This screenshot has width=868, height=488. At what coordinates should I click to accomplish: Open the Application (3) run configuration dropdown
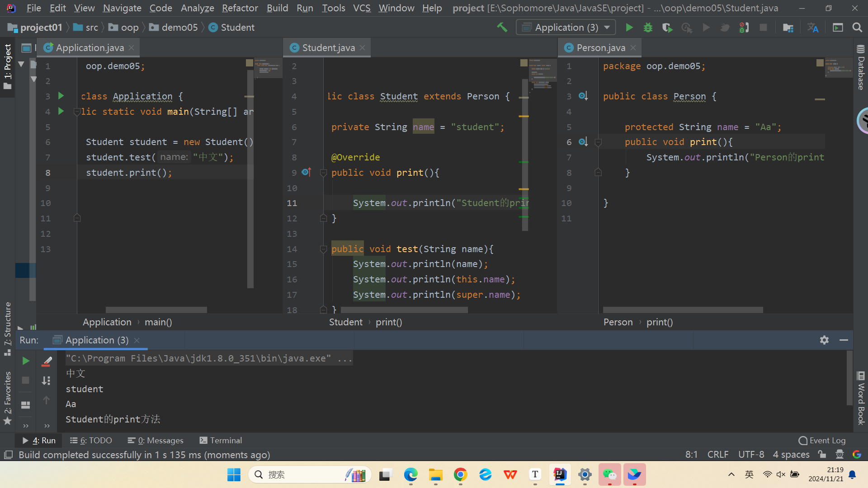click(x=566, y=28)
